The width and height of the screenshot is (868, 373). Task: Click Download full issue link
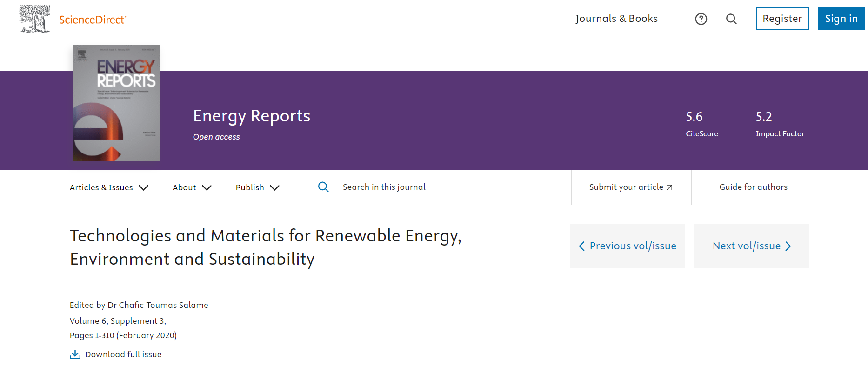tap(123, 354)
